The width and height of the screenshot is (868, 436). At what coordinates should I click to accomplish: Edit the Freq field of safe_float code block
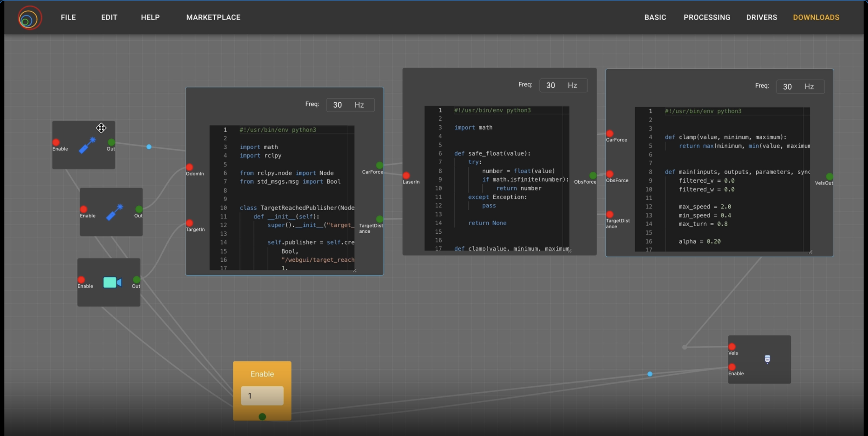(x=563, y=85)
